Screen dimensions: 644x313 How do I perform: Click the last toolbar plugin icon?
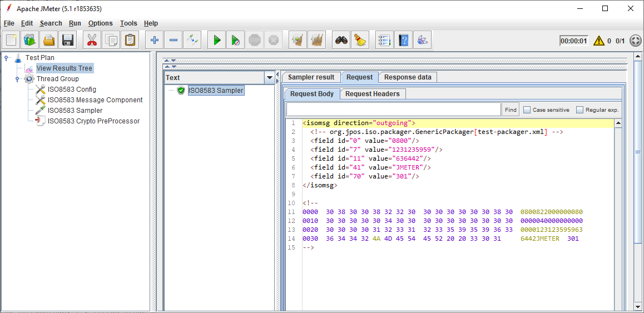[422, 40]
